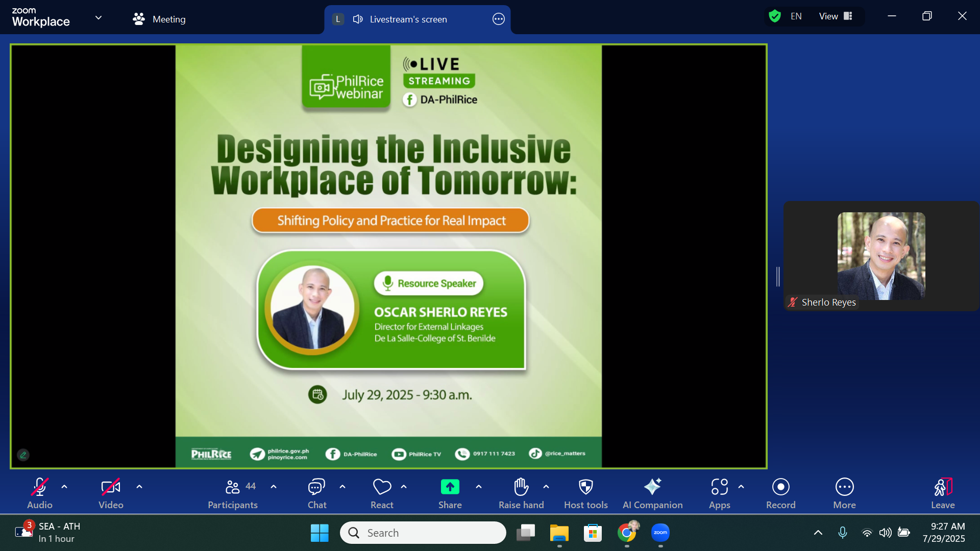Open View layout menu
Image resolution: width=980 pixels, height=551 pixels.
coord(836,16)
